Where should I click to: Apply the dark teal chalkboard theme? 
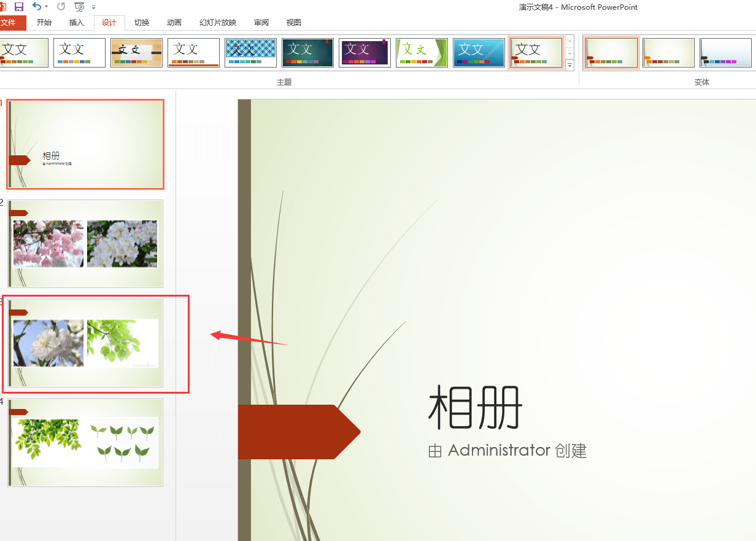pos(307,53)
